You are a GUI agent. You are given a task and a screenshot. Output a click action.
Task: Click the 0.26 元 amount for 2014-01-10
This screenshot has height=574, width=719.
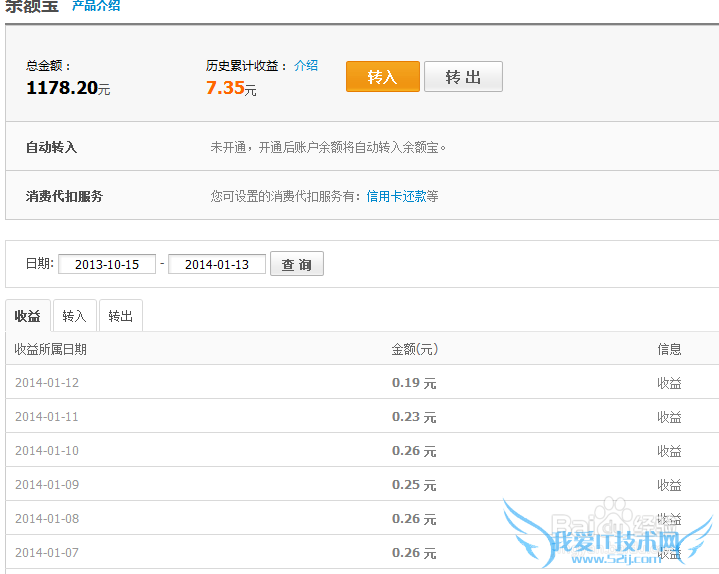click(414, 451)
